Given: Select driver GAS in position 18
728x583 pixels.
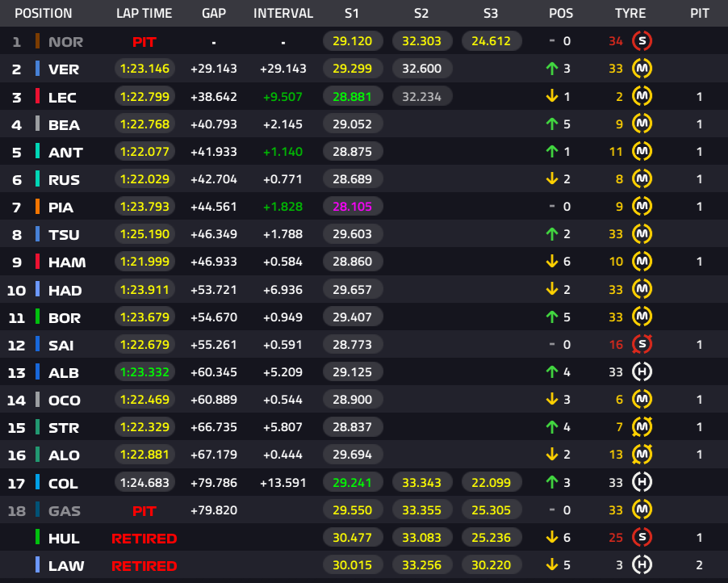Looking at the screenshot, I should 64,511.
